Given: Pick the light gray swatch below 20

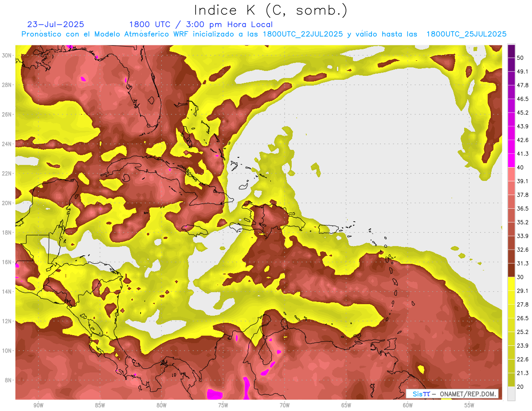Looking at the screenshot, I should point(511,393).
